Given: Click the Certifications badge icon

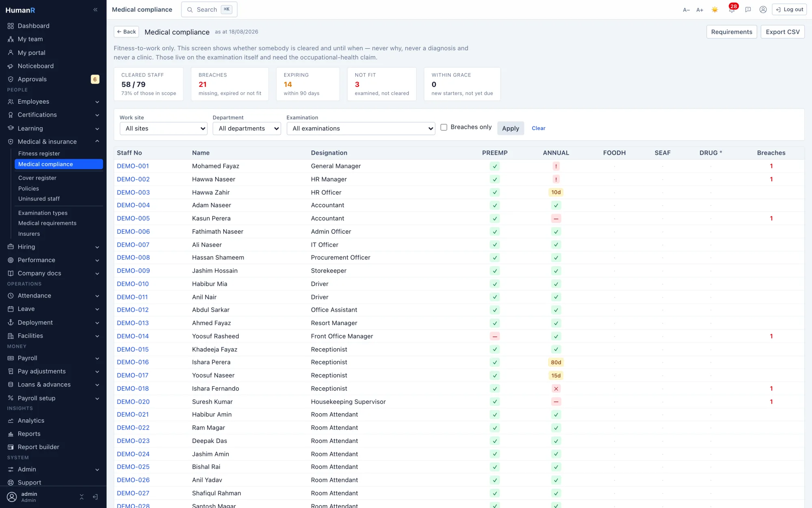Looking at the screenshot, I should pyautogui.click(x=11, y=115).
